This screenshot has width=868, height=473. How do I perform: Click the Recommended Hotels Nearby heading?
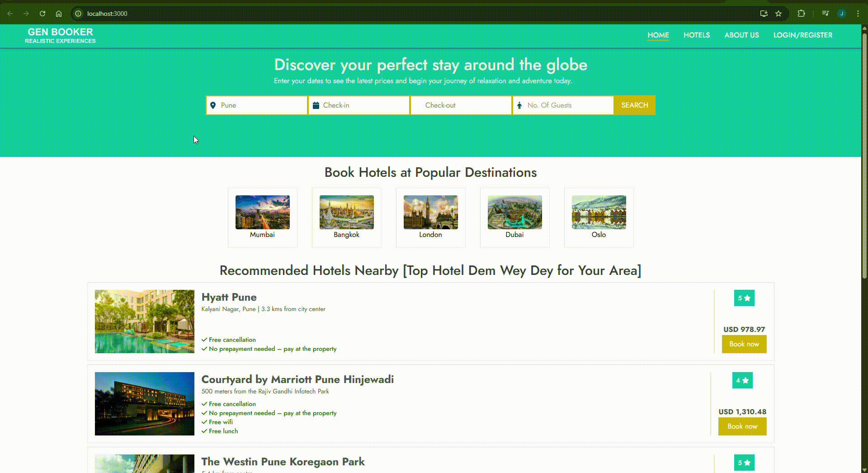point(430,270)
